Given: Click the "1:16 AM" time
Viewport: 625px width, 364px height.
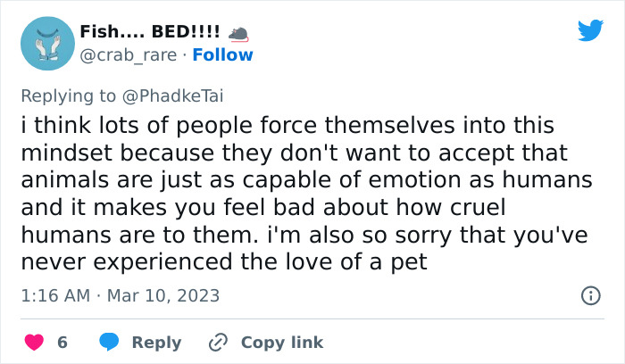Looking at the screenshot, I should 55,295.
